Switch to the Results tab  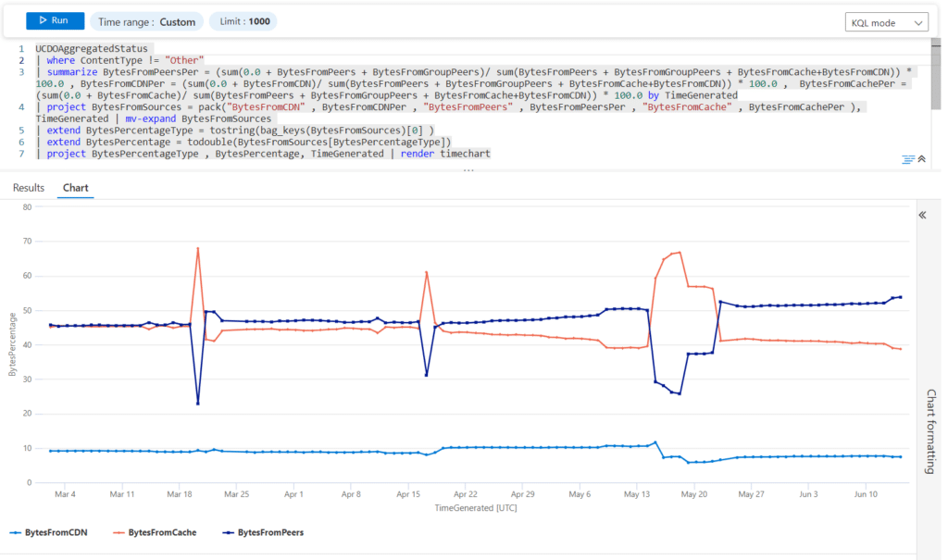pyautogui.click(x=29, y=188)
